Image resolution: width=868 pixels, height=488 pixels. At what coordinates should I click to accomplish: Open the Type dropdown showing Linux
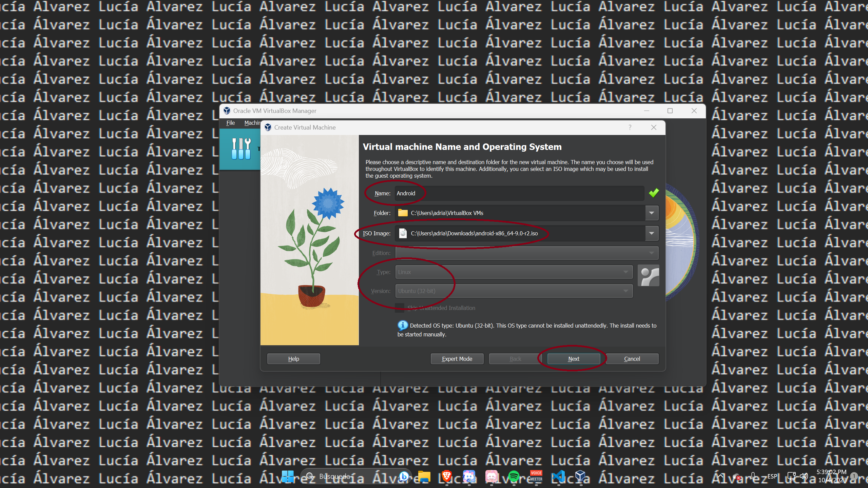point(626,272)
